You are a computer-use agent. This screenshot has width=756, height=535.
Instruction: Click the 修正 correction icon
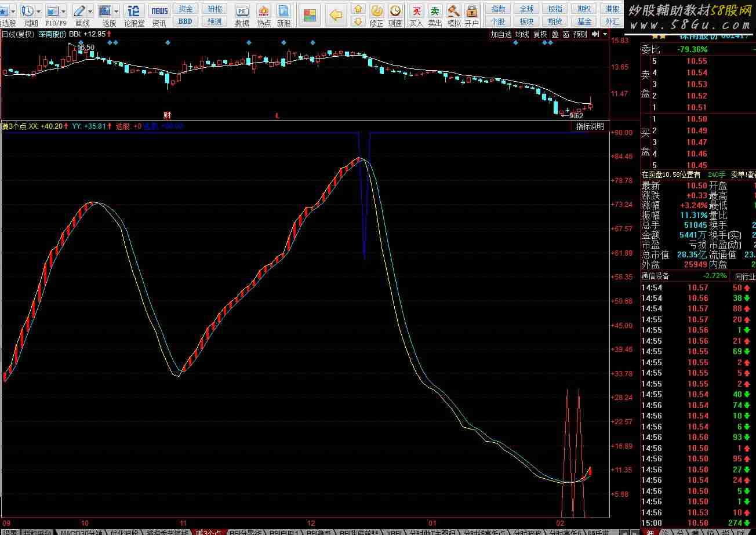[x=377, y=10]
